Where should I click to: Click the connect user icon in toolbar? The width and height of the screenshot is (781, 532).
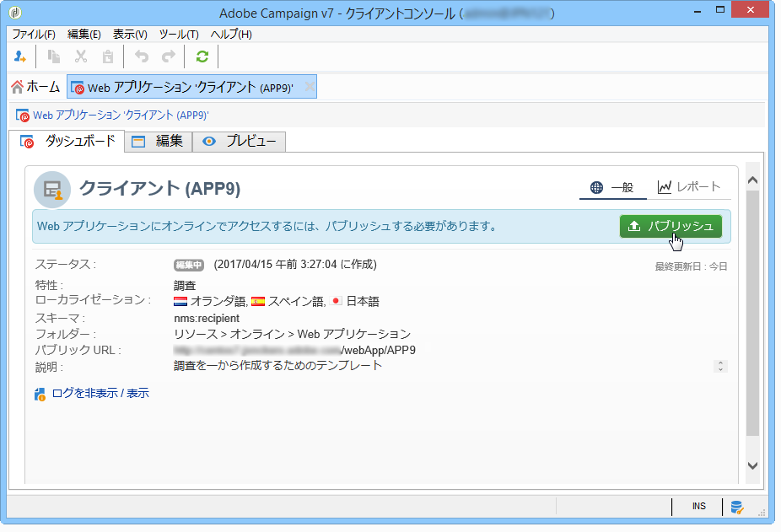(x=20, y=56)
